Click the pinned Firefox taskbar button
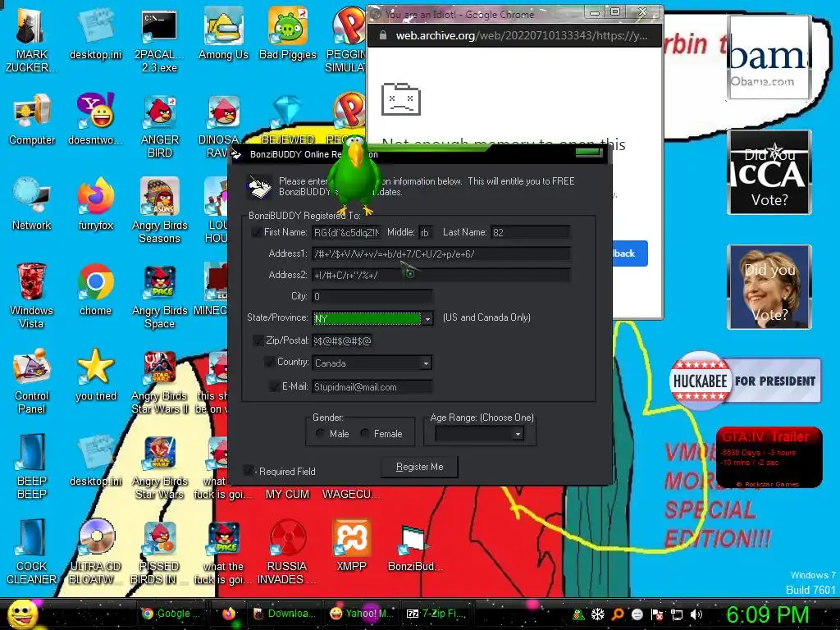 pos(229,614)
